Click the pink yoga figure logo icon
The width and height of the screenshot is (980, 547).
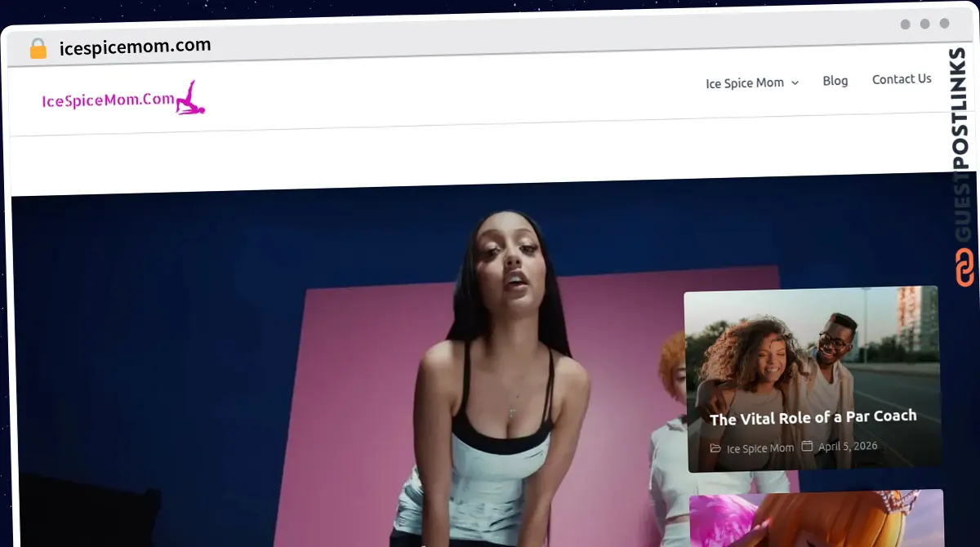(x=191, y=98)
